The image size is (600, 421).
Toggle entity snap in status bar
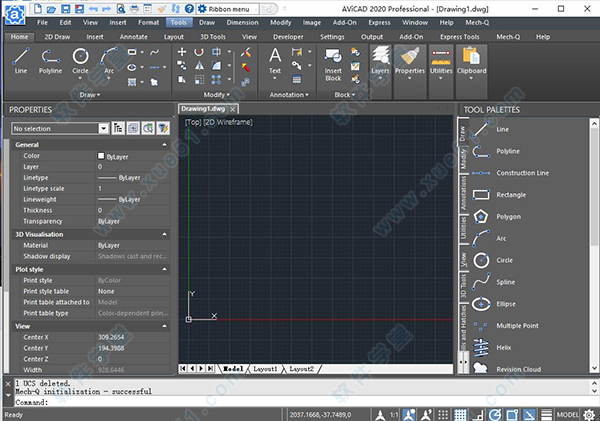point(512,414)
